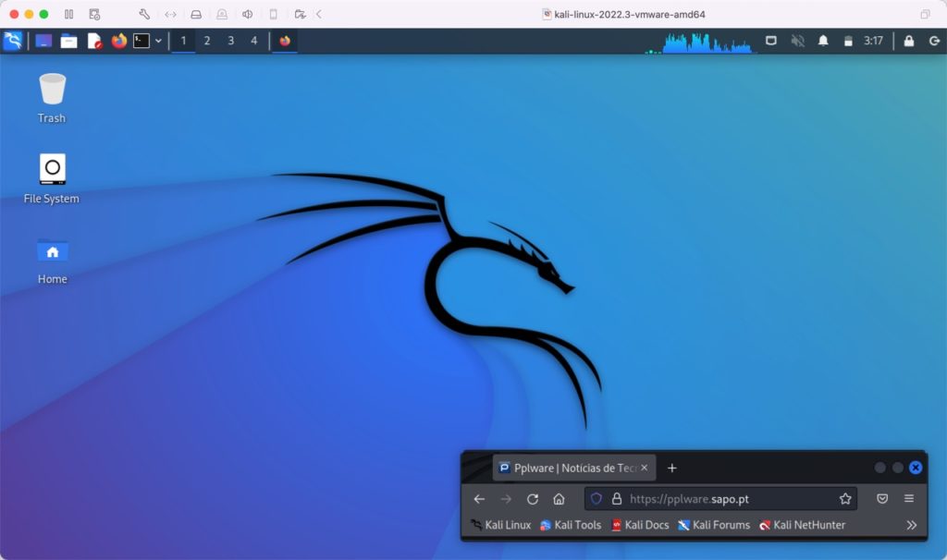Click the VMware USB device icon
This screenshot has width=947, height=560.
[274, 14]
